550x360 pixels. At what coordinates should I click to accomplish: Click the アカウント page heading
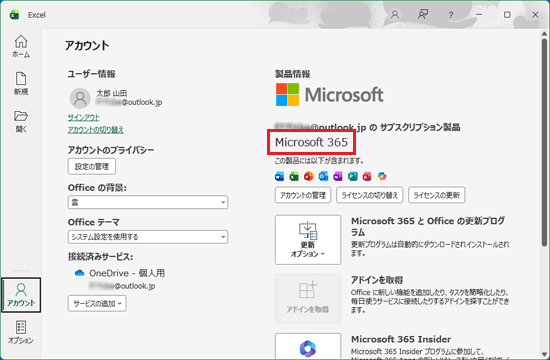(x=87, y=46)
